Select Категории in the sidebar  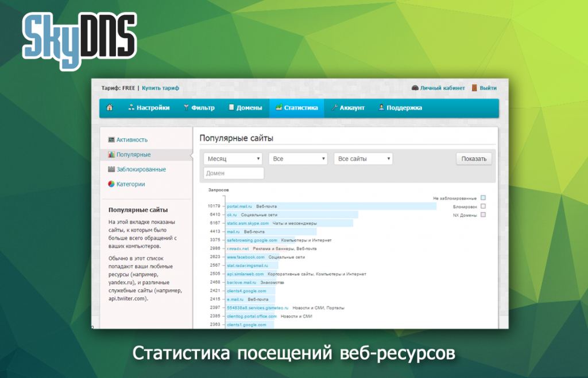tap(130, 184)
